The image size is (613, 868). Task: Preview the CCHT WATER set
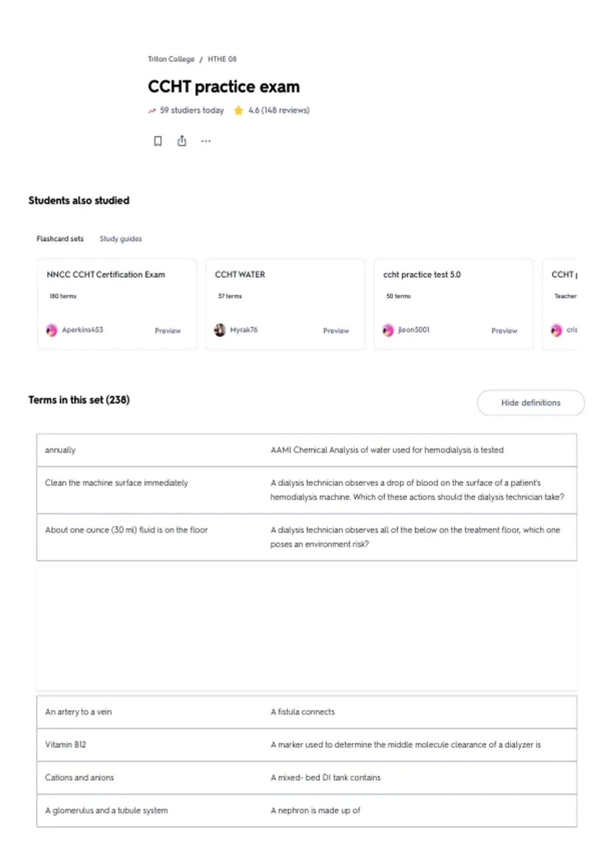[336, 331]
